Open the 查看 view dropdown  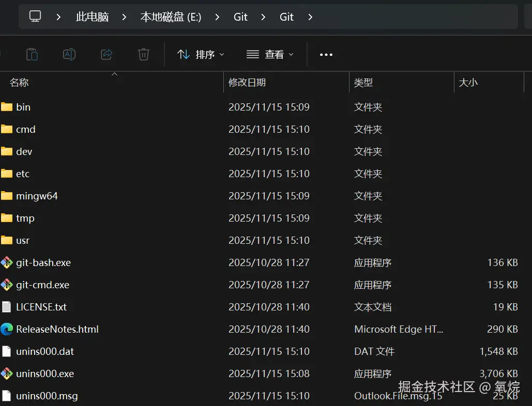click(x=270, y=54)
